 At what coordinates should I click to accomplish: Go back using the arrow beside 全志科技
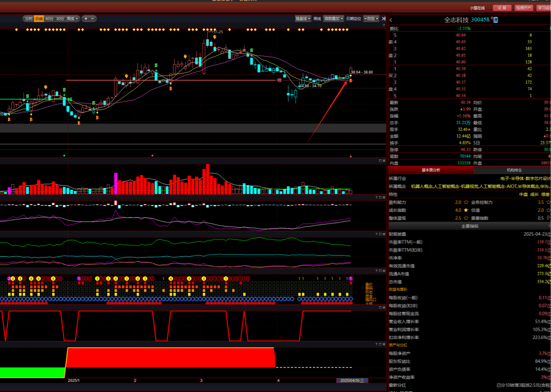[391, 20]
